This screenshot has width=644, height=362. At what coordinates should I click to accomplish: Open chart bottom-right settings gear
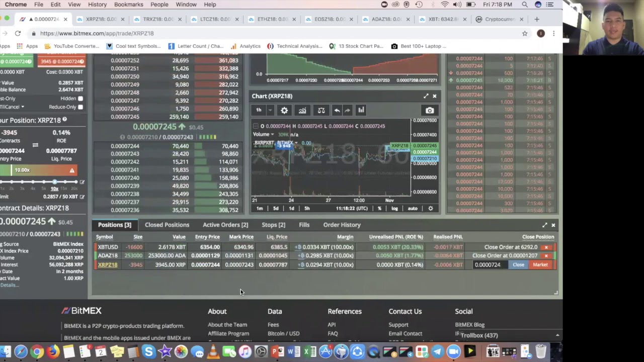pyautogui.click(x=430, y=208)
